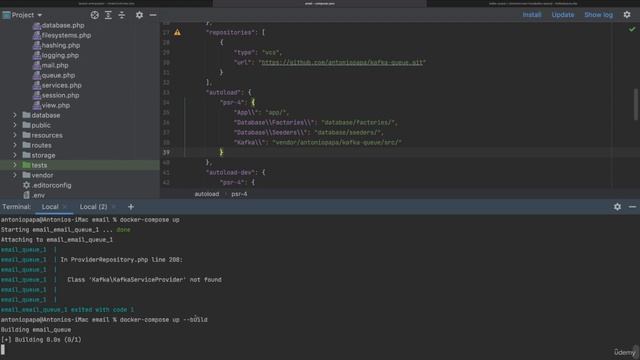Open view.php file
Screen dimensions: 640x360
pyautogui.click(x=56, y=105)
